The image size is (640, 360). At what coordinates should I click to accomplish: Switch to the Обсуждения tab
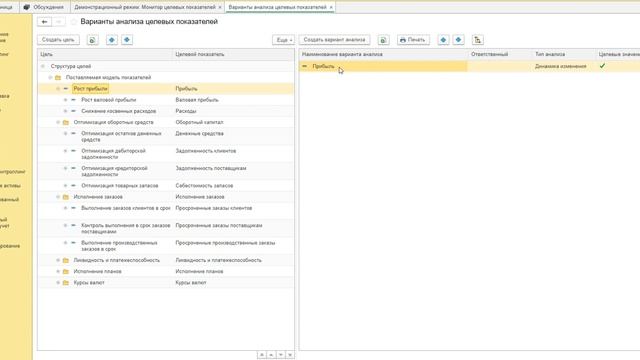tap(44, 7)
